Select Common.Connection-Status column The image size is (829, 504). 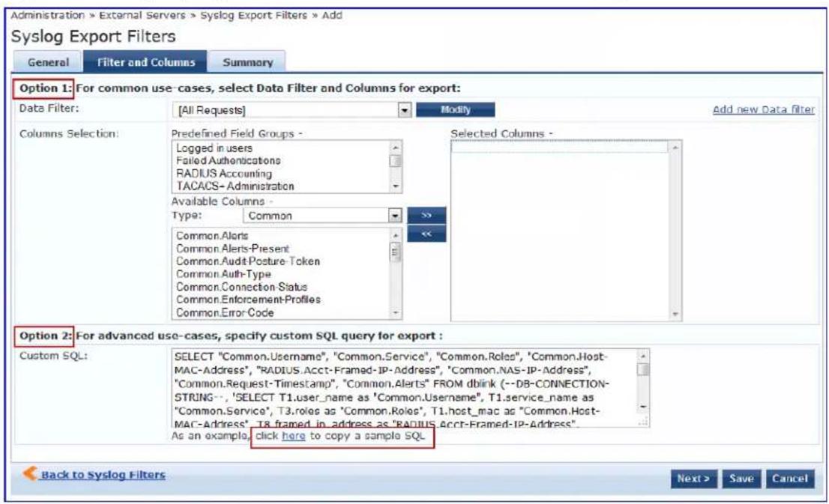241,287
